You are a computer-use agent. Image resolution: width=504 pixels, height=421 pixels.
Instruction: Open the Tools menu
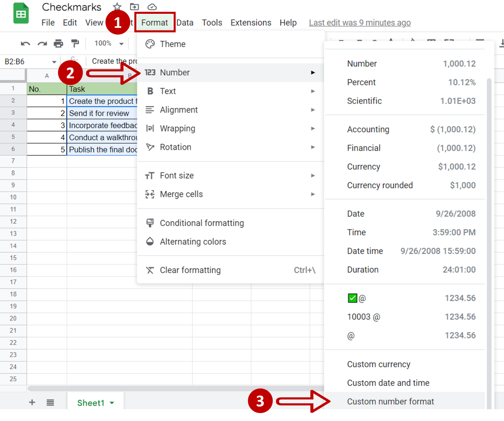click(x=212, y=23)
